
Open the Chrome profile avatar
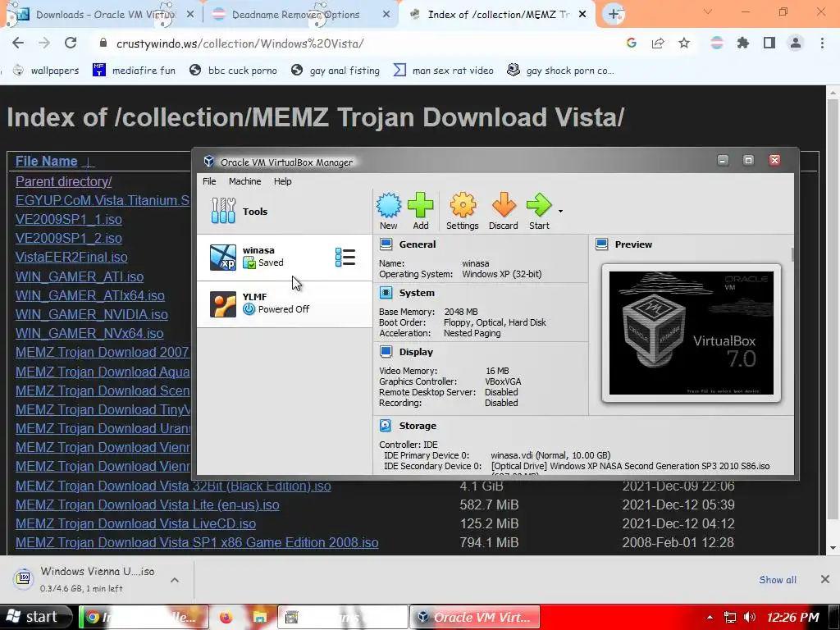click(796, 43)
